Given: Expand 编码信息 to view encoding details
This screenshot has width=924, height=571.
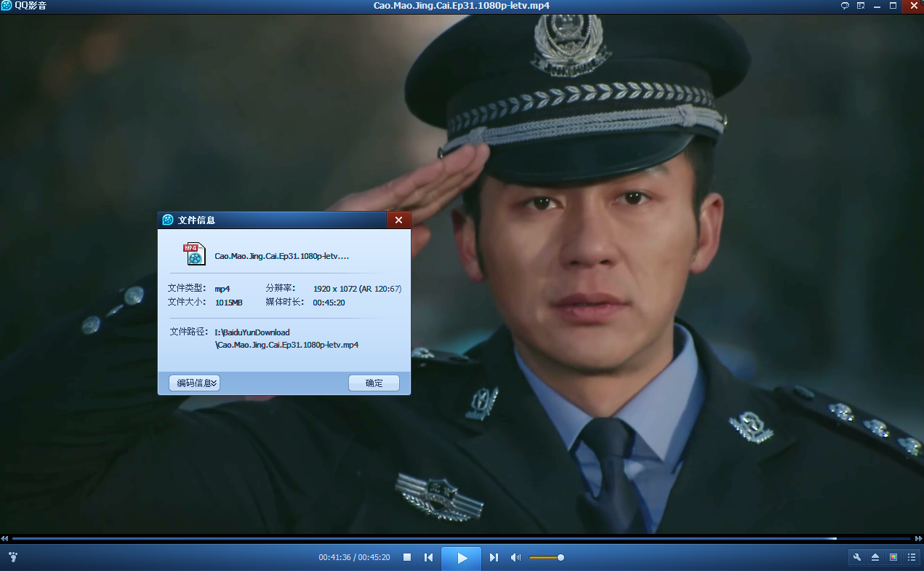Looking at the screenshot, I should tap(194, 383).
